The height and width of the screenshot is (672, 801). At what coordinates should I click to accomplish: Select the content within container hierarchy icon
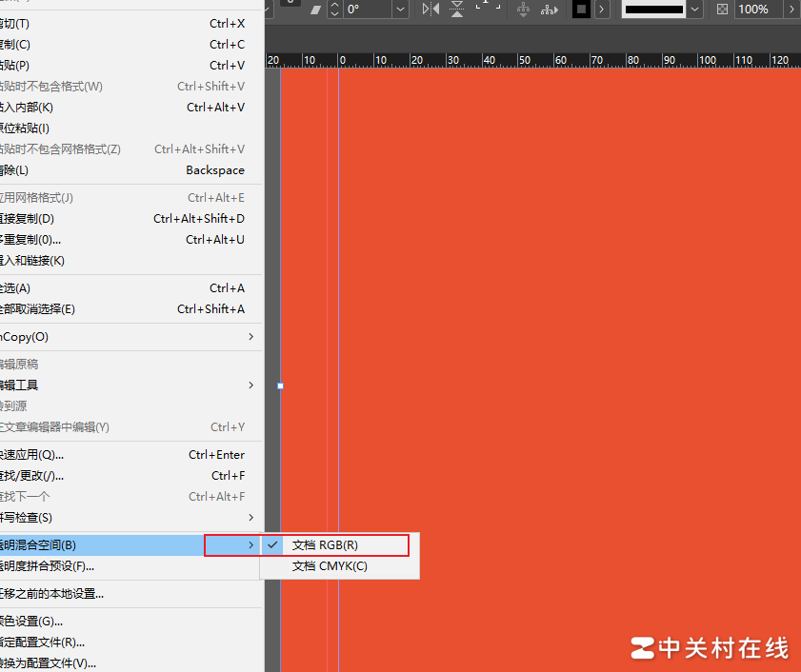[523, 10]
